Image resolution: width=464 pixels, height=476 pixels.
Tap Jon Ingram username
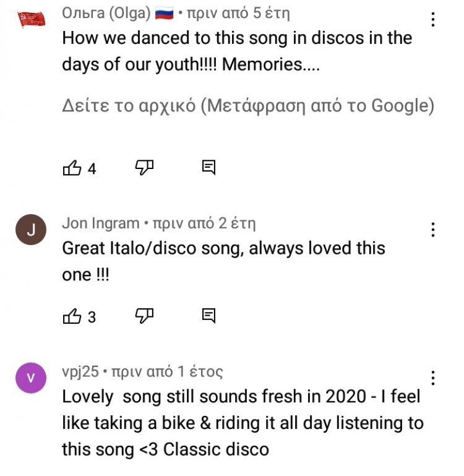(x=101, y=223)
